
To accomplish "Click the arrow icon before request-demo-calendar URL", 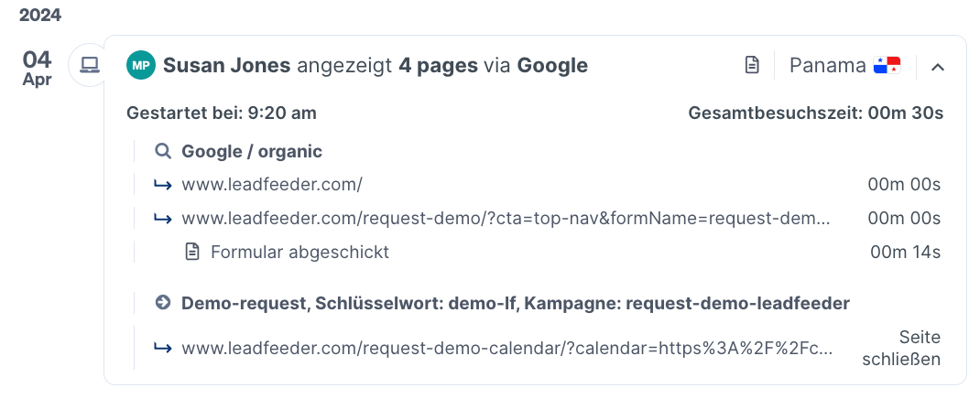I will [x=163, y=349].
